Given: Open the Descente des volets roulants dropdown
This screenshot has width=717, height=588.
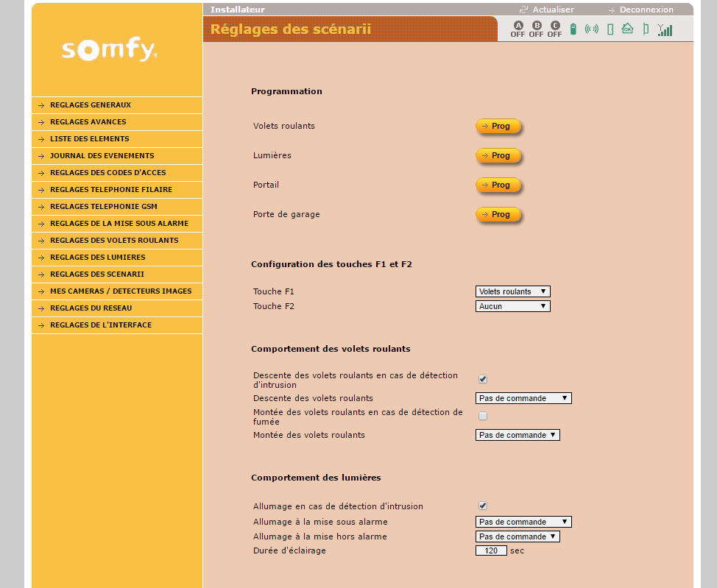Looking at the screenshot, I should pyautogui.click(x=523, y=398).
